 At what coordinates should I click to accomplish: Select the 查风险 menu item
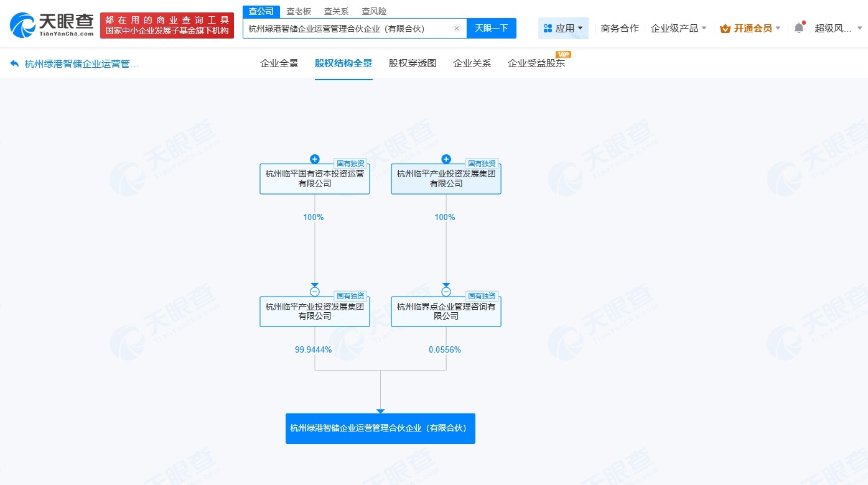(x=373, y=11)
